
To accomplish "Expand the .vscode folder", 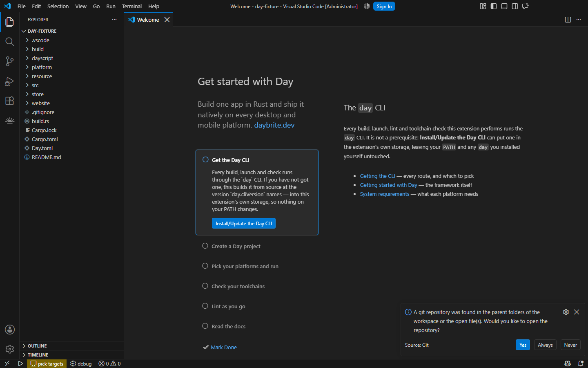I will pyautogui.click(x=71, y=40).
